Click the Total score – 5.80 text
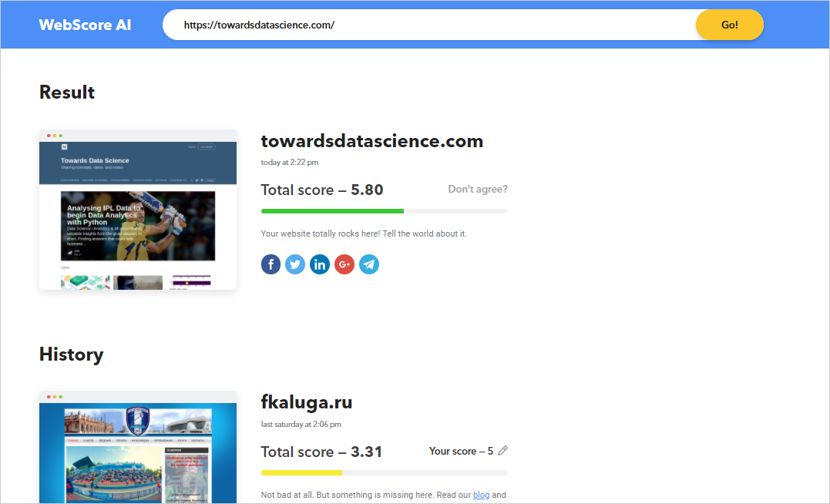Viewport: 830px width, 504px height. click(x=322, y=190)
